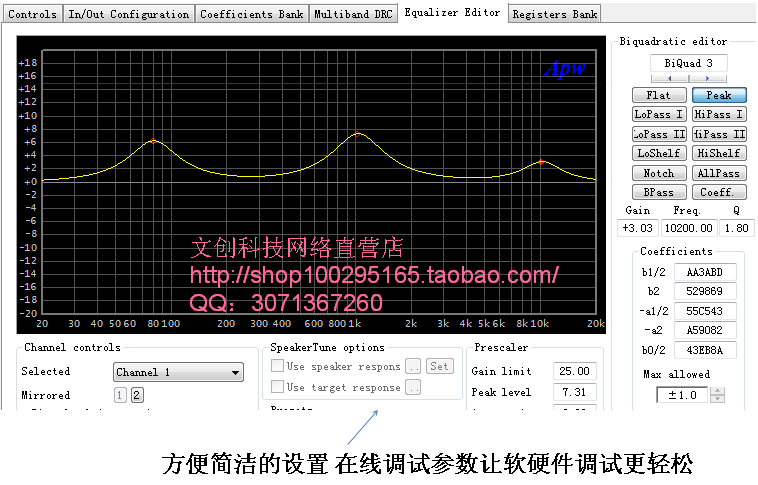Toggle mirrored channel 2
The image size is (758, 485).
point(137,396)
